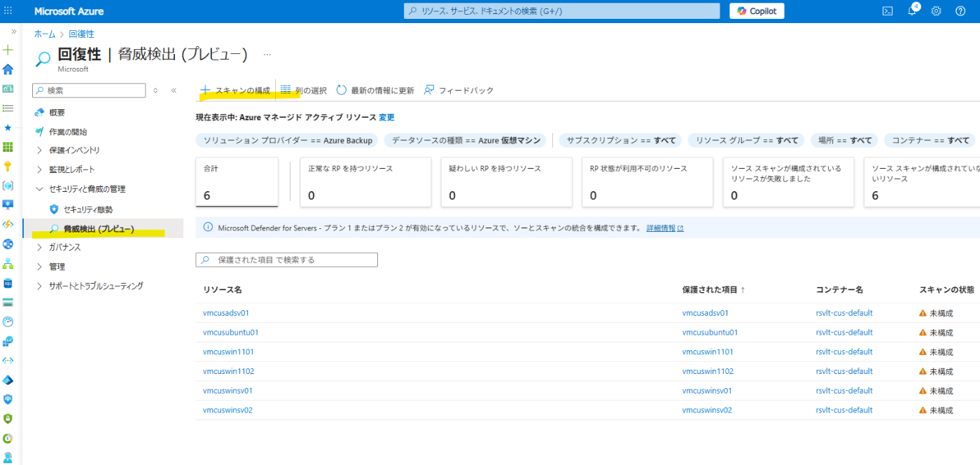
Task: Open the Resource groups cube icon
Action: point(8,186)
